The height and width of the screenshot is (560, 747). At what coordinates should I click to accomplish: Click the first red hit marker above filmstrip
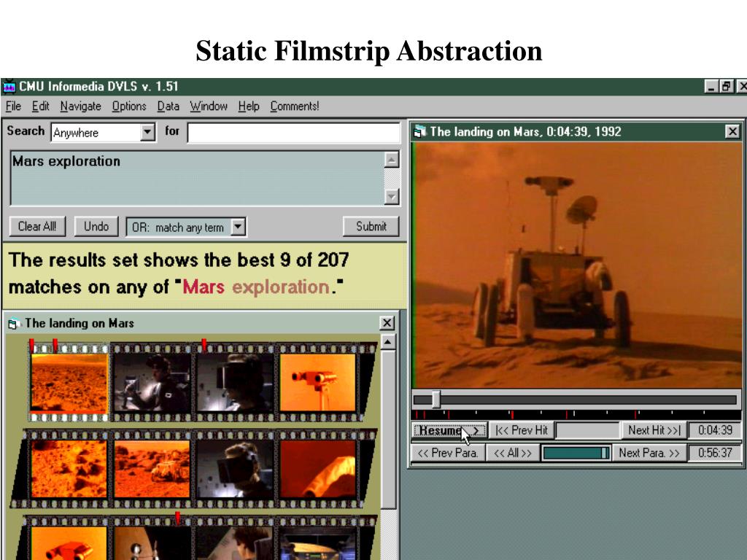(x=32, y=345)
